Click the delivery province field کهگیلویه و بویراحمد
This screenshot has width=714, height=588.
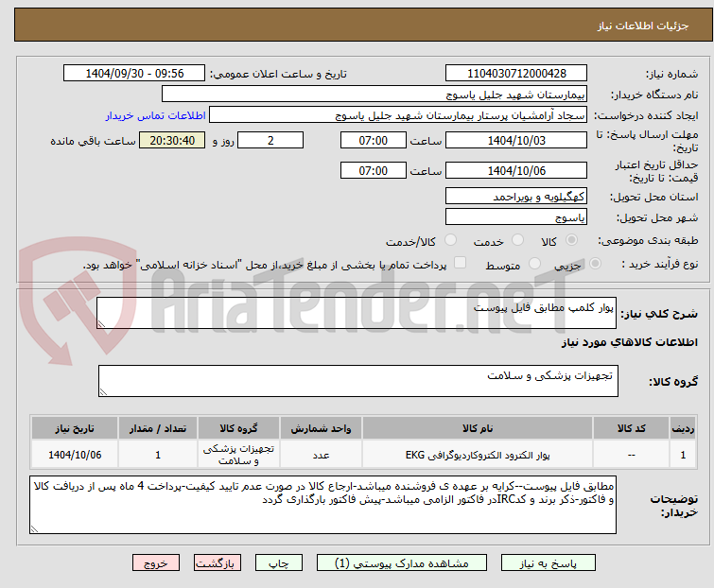pos(516,196)
